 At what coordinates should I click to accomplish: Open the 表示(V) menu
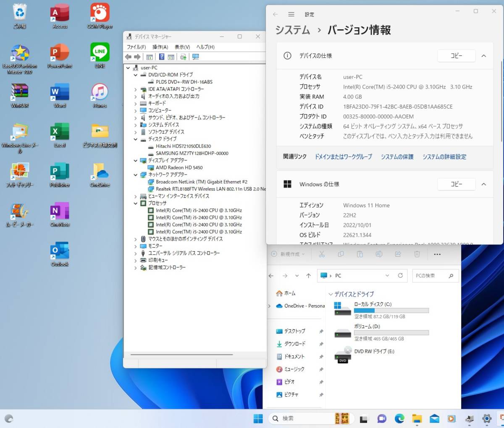pyautogui.click(x=182, y=47)
